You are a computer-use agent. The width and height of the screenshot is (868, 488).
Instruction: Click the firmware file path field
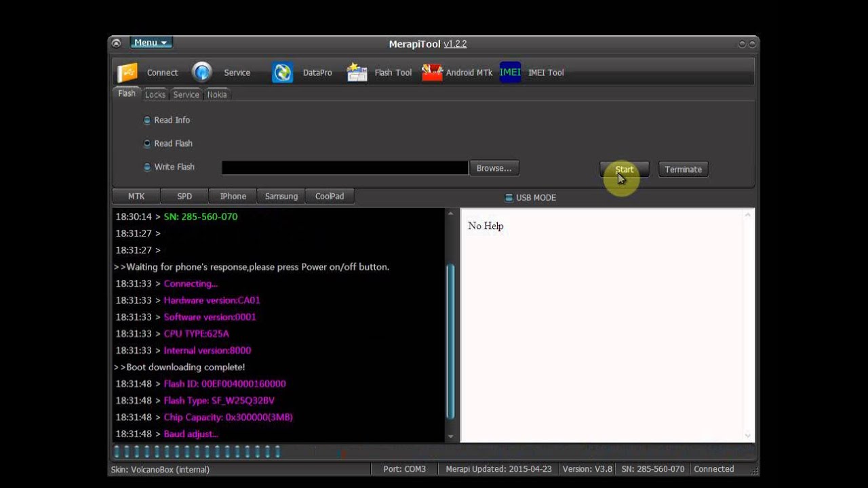(344, 168)
